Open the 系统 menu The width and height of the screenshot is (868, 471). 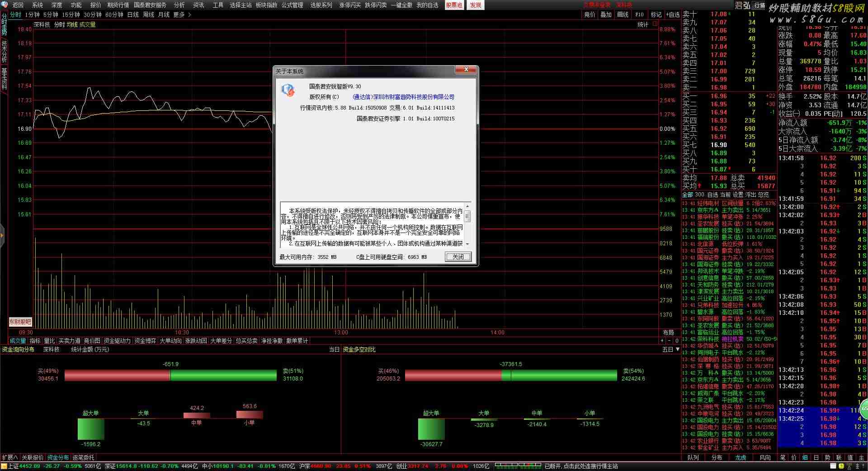tap(38, 5)
